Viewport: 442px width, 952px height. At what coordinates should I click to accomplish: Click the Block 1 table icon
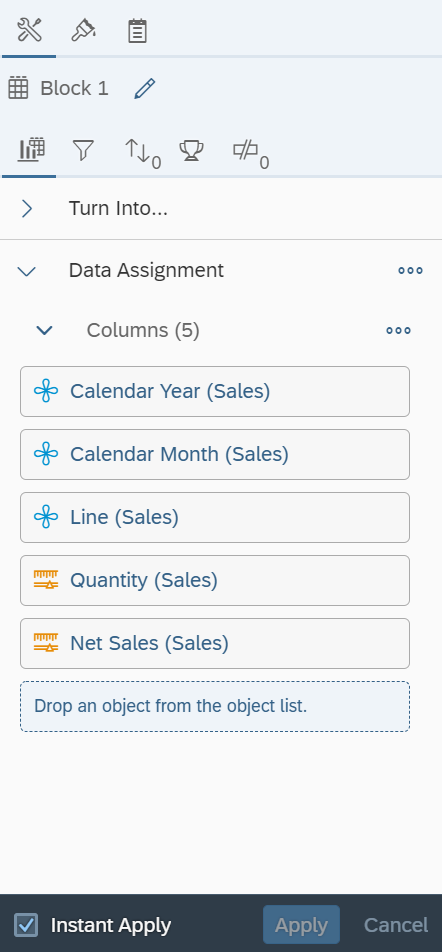[18, 89]
